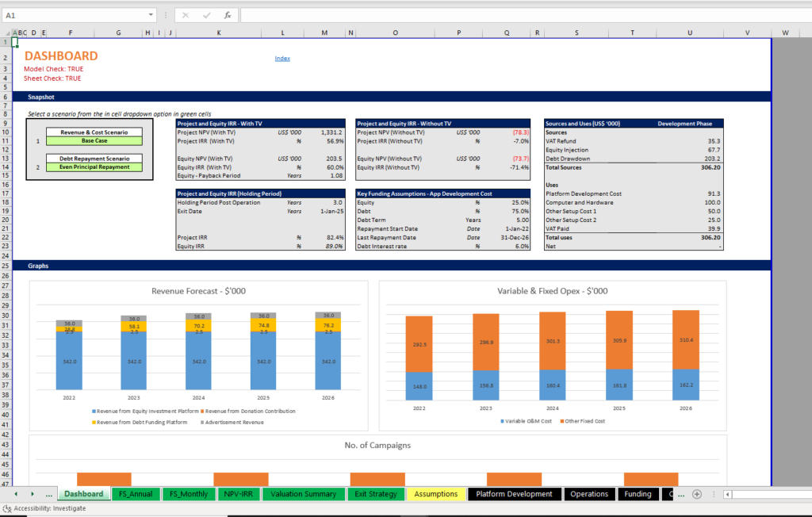The image size is (812, 517).
Task: Click the Select All corner triangle
Action: (x=6, y=33)
